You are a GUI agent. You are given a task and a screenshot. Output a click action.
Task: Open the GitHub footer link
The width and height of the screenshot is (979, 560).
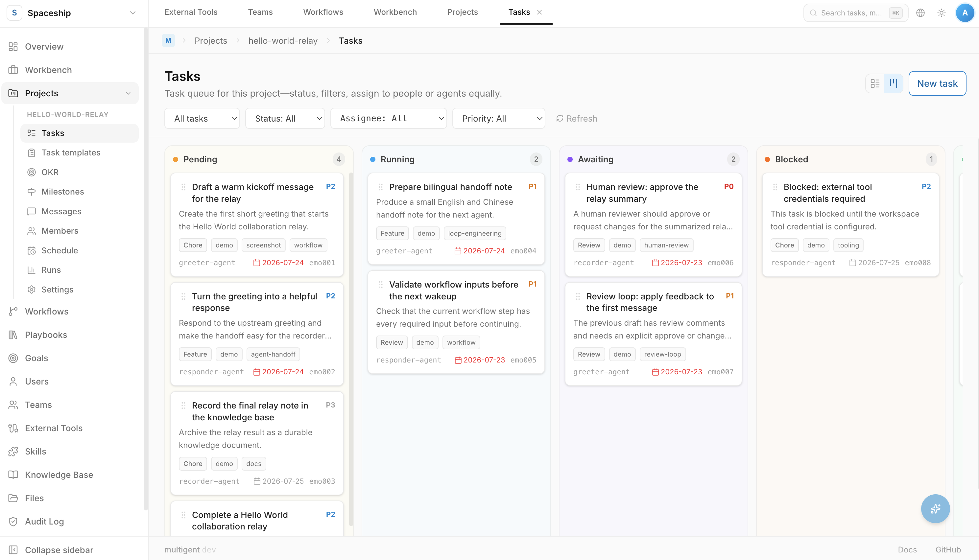tap(948, 549)
